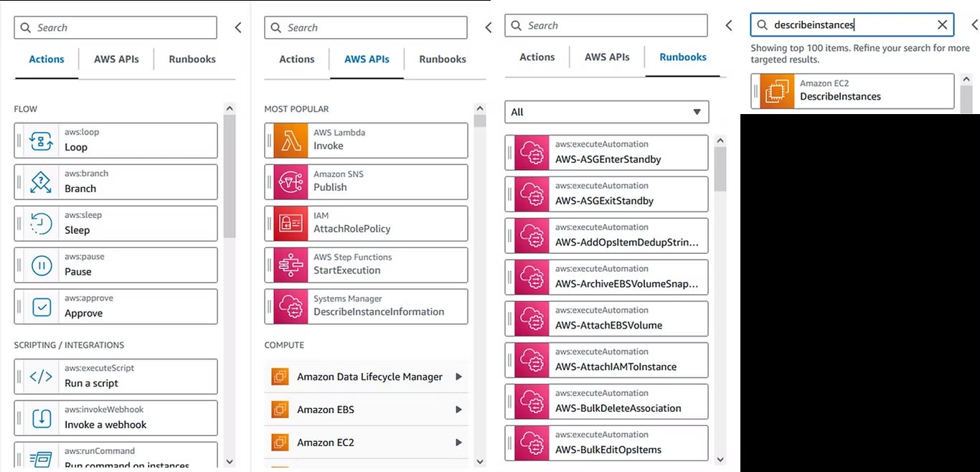Click the Systems Manager DescribeInstanceInformation icon

pyautogui.click(x=291, y=307)
